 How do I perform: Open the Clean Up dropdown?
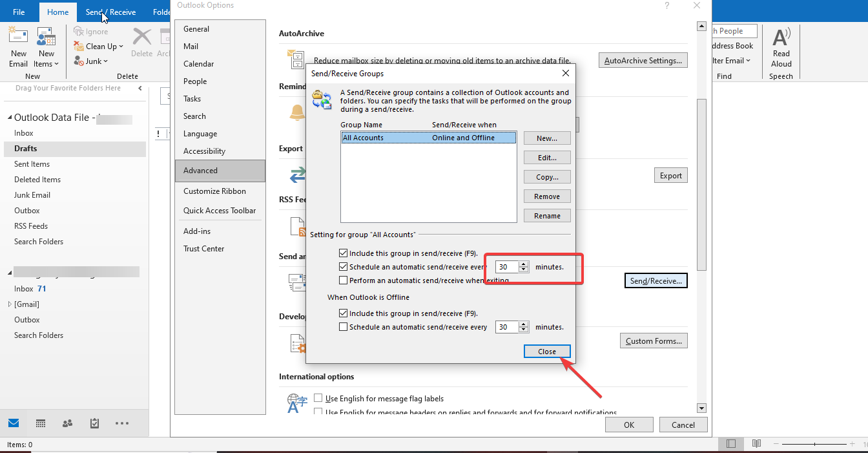click(98, 46)
